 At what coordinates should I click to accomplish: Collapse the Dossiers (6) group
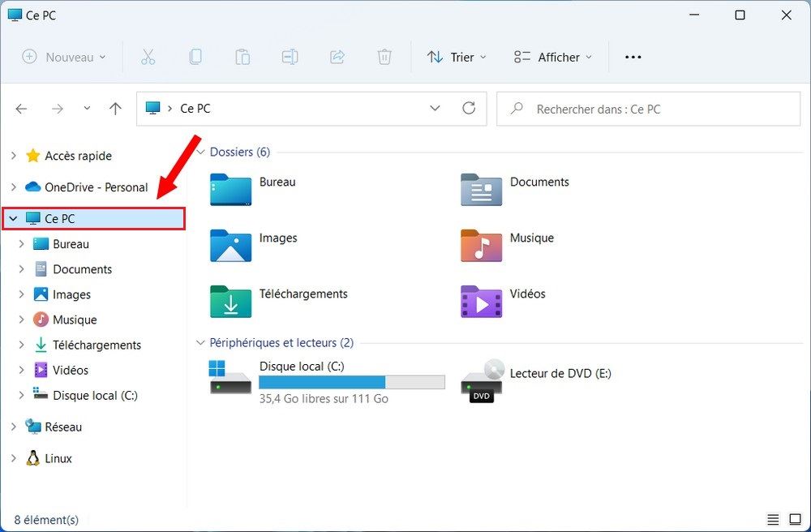click(x=200, y=152)
